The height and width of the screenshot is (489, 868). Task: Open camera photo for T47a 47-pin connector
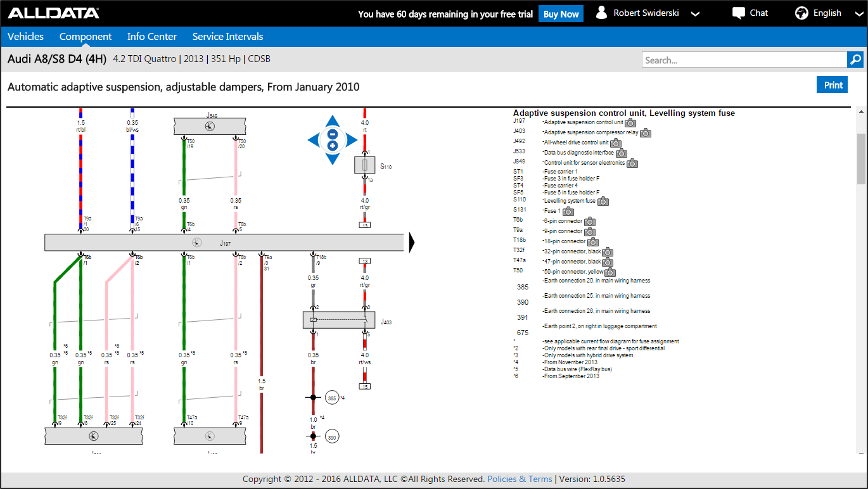click(x=608, y=262)
